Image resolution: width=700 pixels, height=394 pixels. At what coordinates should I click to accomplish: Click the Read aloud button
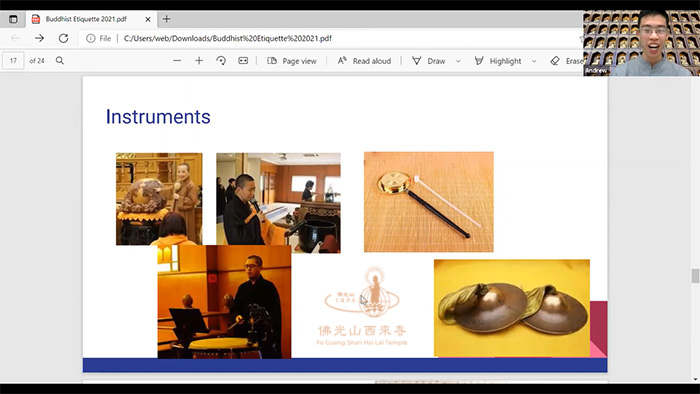[364, 61]
